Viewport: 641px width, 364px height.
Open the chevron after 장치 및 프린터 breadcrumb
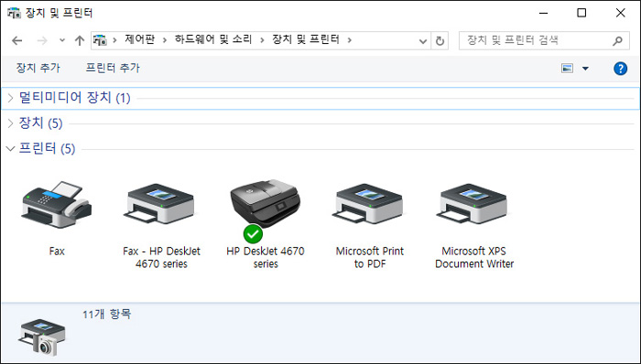[350, 40]
